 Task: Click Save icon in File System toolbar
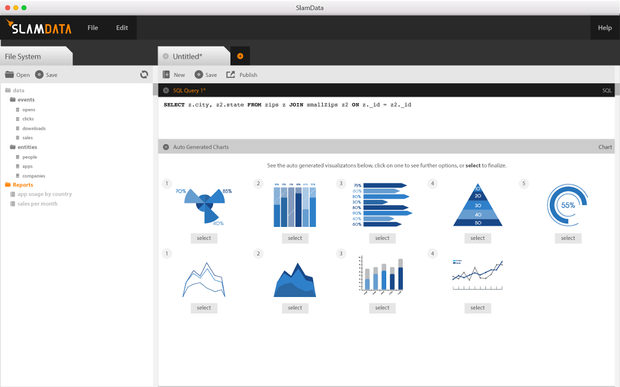point(39,74)
